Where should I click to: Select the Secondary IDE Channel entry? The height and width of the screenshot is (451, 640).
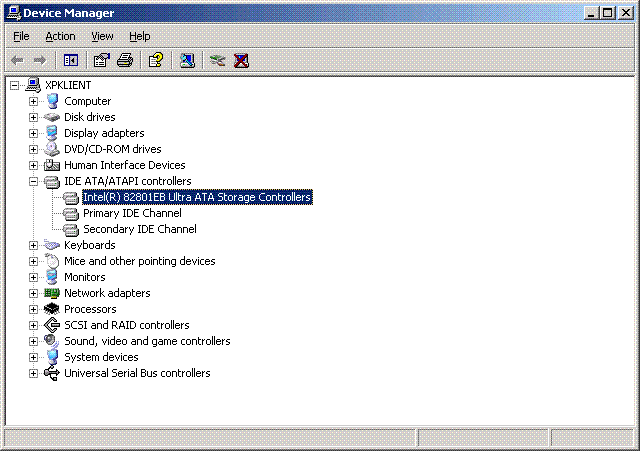tap(140, 229)
